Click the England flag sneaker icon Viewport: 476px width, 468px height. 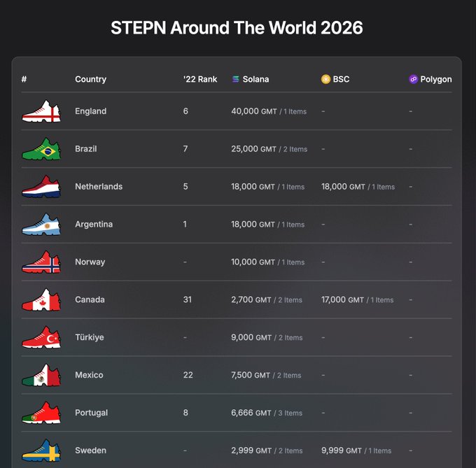(41, 111)
